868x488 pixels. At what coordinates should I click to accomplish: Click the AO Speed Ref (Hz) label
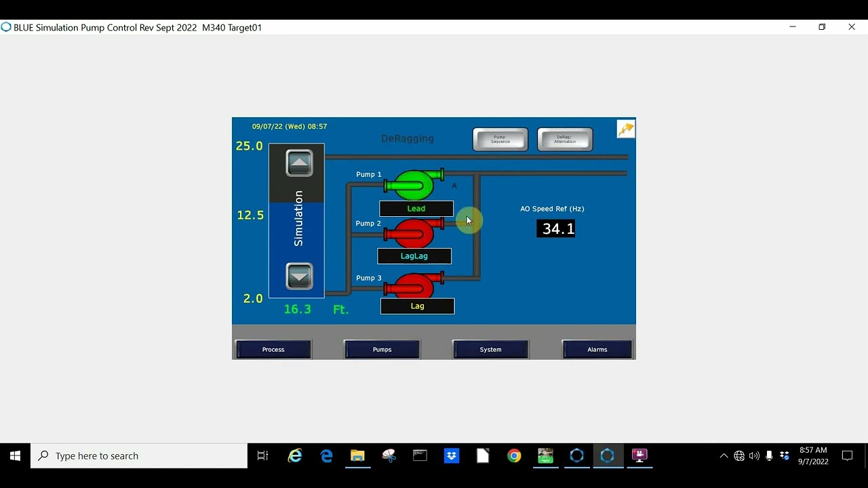pyautogui.click(x=552, y=209)
